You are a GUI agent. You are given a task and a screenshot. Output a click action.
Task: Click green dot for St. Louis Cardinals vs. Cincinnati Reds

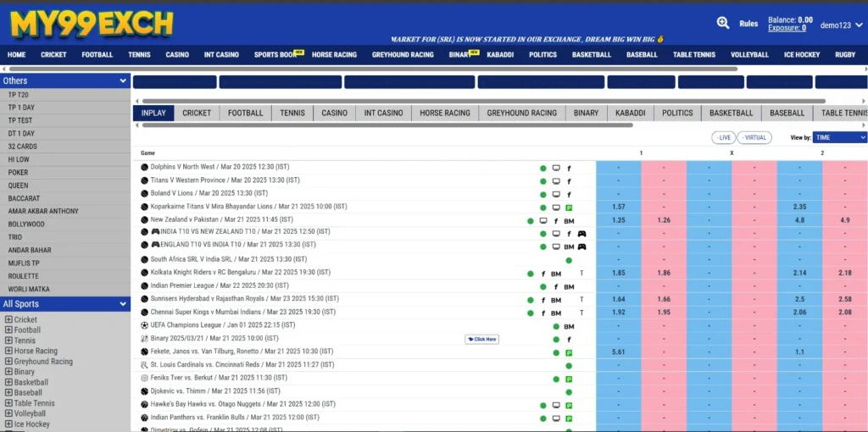tap(569, 366)
